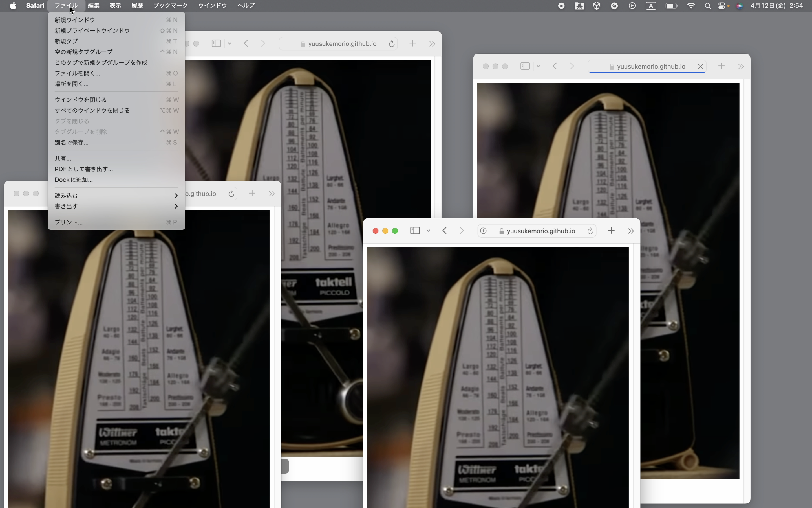Choose Dockに追加… menu item
Viewport: 812px width, 508px height.
pyautogui.click(x=116, y=180)
